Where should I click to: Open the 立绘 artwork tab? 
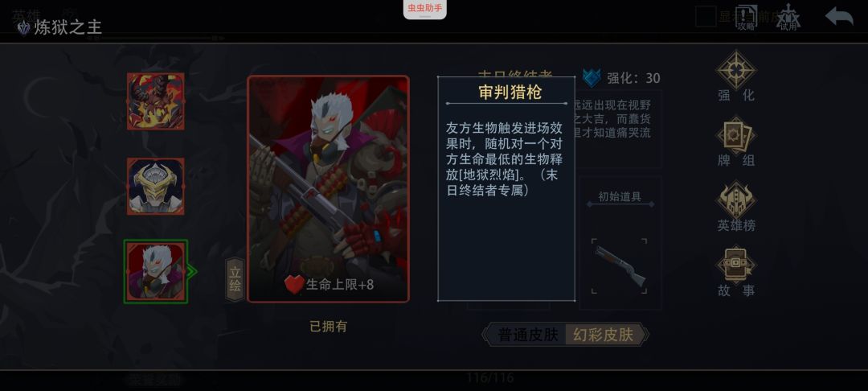(x=235, y=279)
